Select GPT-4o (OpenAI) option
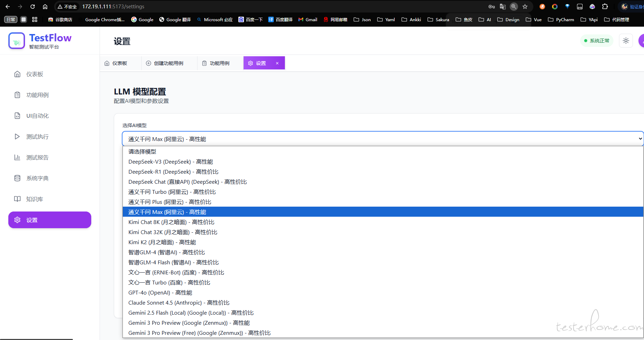Image resolution: width=644 pixels, height=340 pixels. pos(160,293)
